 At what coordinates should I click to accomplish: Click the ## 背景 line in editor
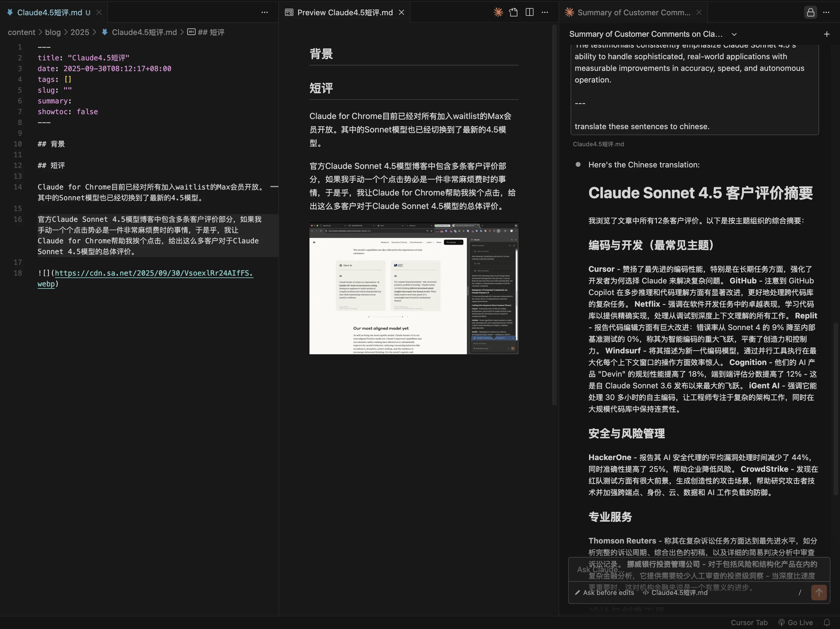(x=51, y=144)
